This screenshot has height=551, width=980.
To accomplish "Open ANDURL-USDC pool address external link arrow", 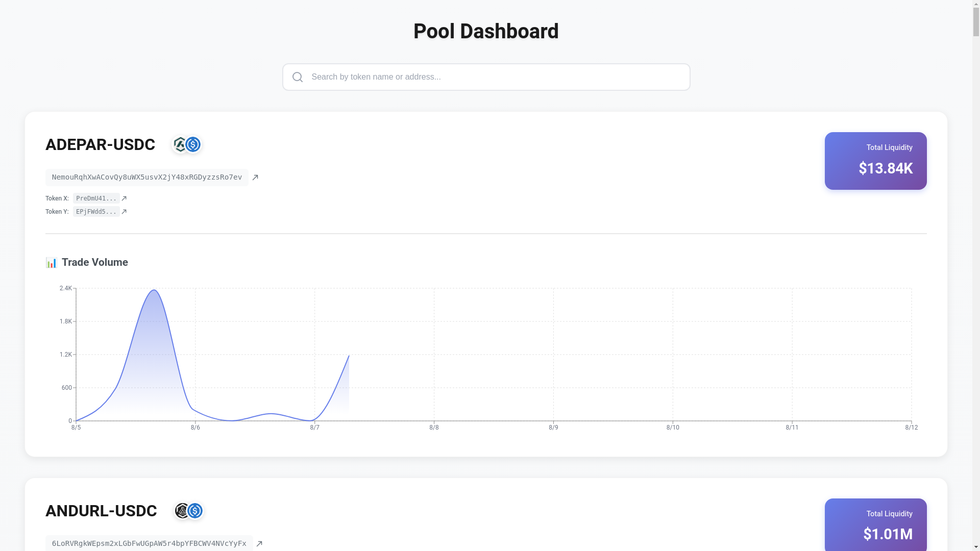I will [x=259, y=544].
